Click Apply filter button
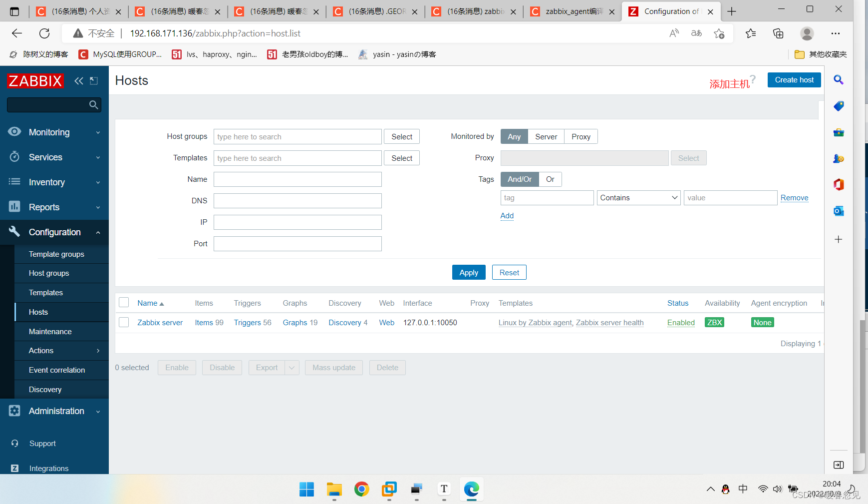868x504 pixels. (469, 272)
